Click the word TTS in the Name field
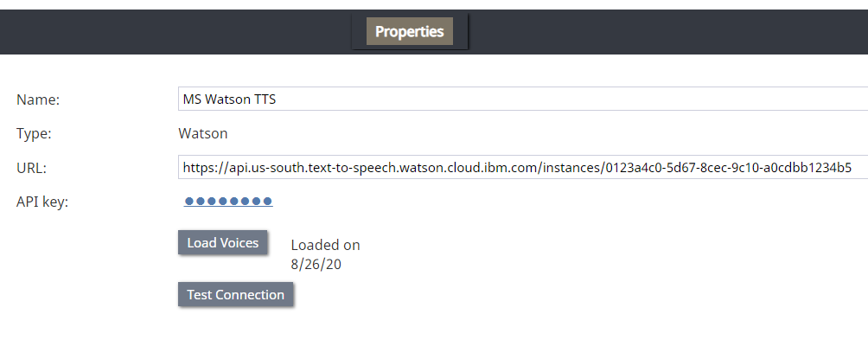Image resolution: width=868 pixels, height=340 pixels. pyautogui.click(x=265, y=99)
